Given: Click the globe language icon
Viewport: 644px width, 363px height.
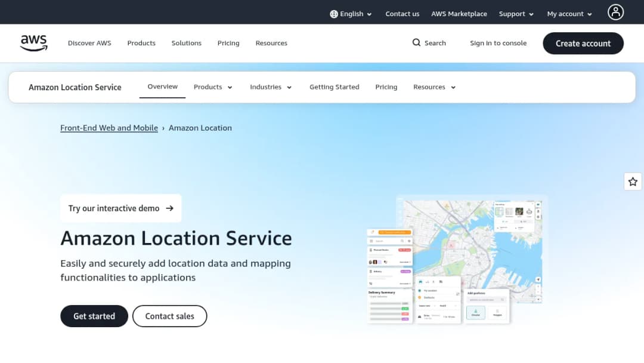Looking at the screenshot, I should pyautogui.click(x=334, y=14).
